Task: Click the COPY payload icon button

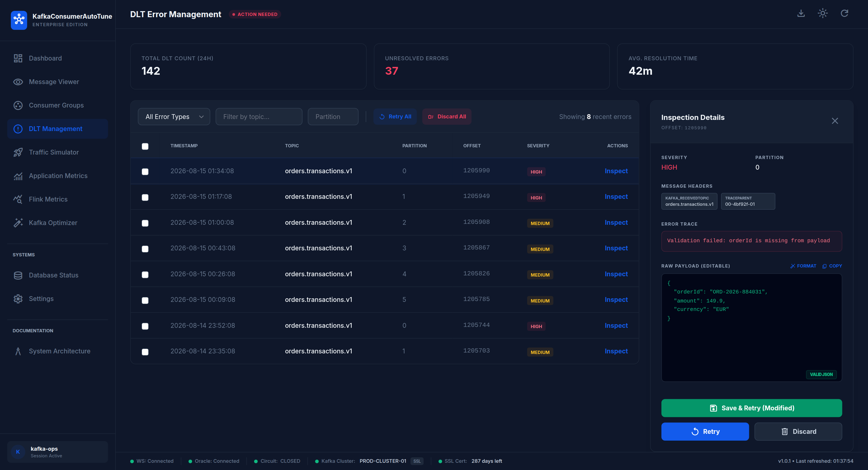Action: tap(832, 266)
